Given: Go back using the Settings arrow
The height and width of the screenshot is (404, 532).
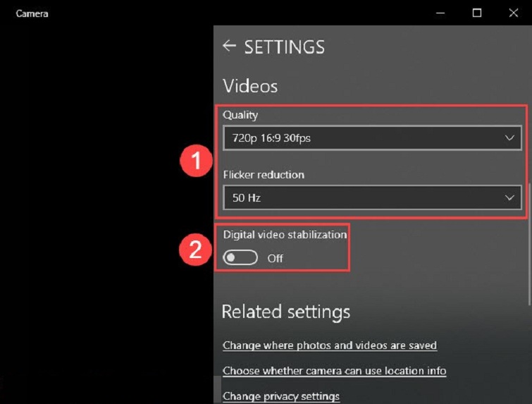Looking at the screenshot, I should (x=228, y=47).
